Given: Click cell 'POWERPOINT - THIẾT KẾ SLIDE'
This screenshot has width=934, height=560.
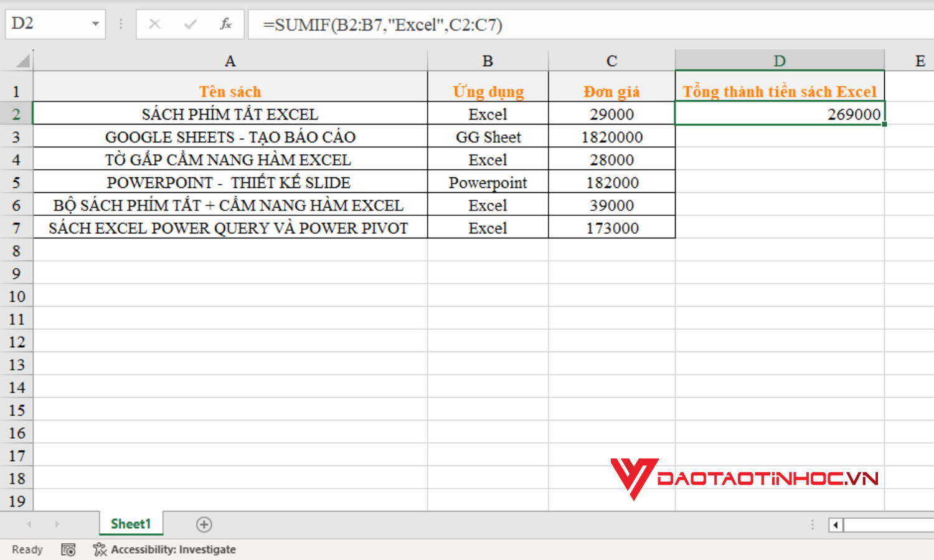Looking at the screenshot, I should [x=230, y=182].
